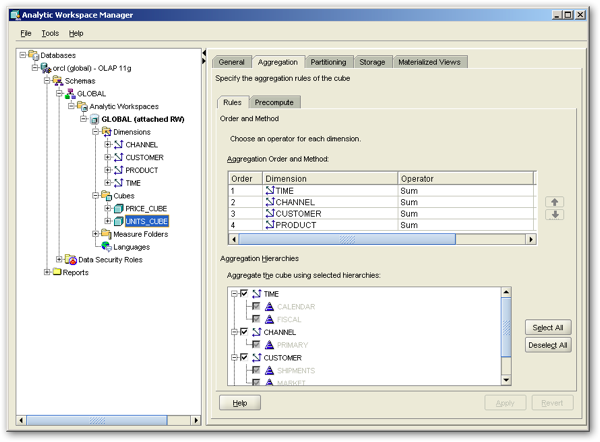Collapse the left navigation pane arrow
This screenshot has width=600, height=442.
point(204,53)
